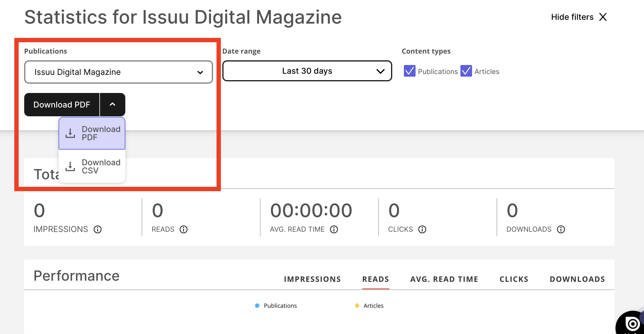Click the info icon next to Impressions
The width and height of the screenshot is (644, 334).
coord(98,229)
